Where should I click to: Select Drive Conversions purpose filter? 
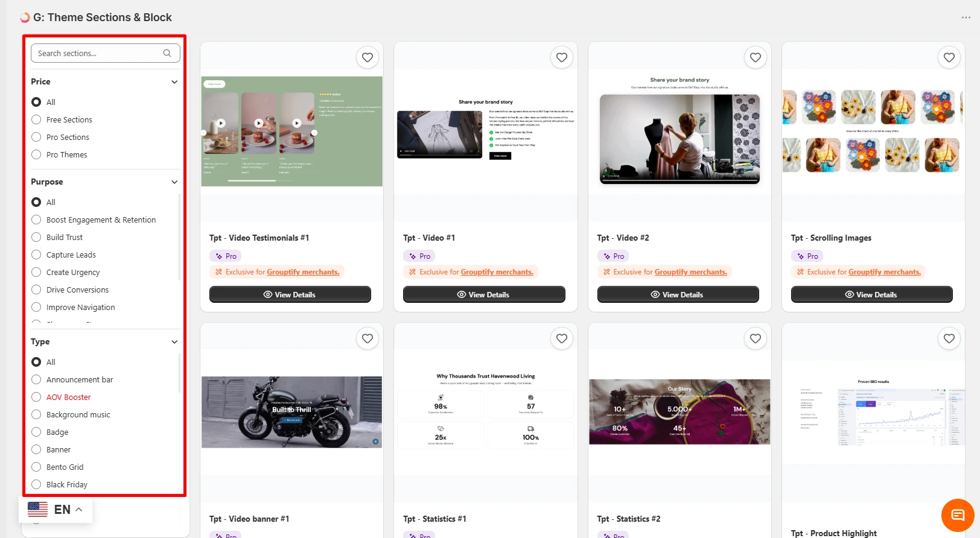click(x=36, y=290)
